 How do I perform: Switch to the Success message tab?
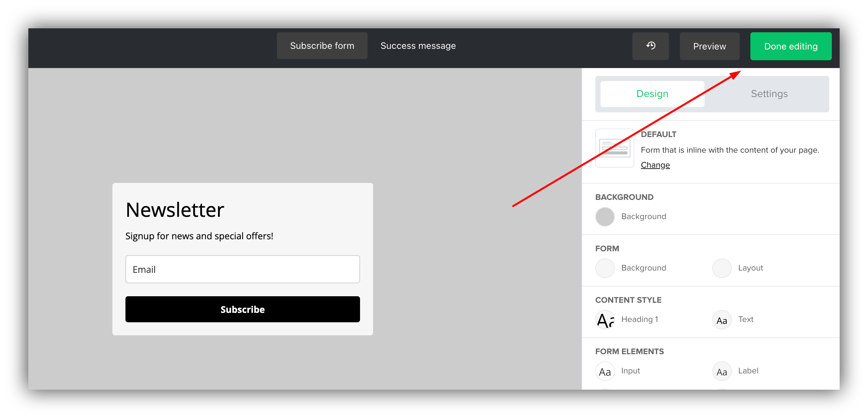pos(418,46)
